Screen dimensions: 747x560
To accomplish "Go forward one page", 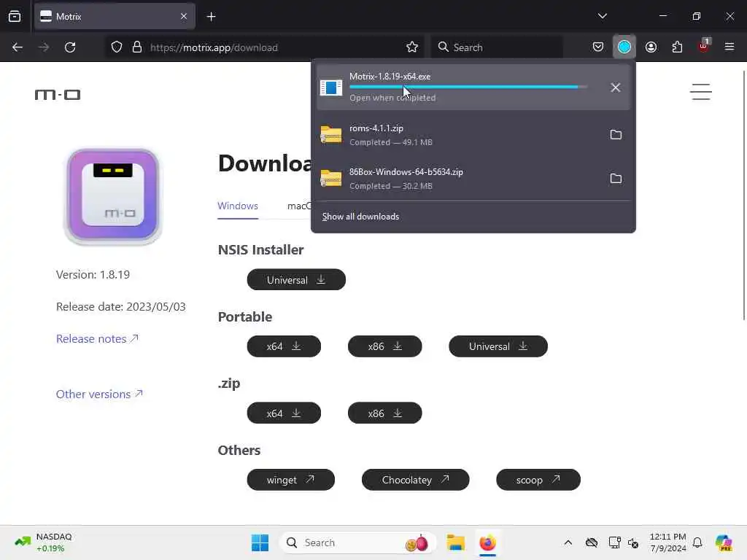I will (x=44, y=47).
